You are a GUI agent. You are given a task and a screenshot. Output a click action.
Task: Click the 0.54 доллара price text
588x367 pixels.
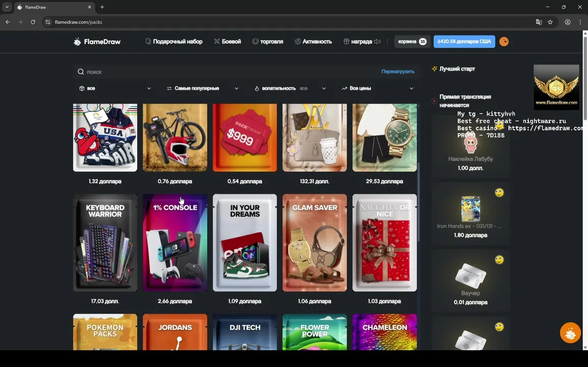click(245, 181)
